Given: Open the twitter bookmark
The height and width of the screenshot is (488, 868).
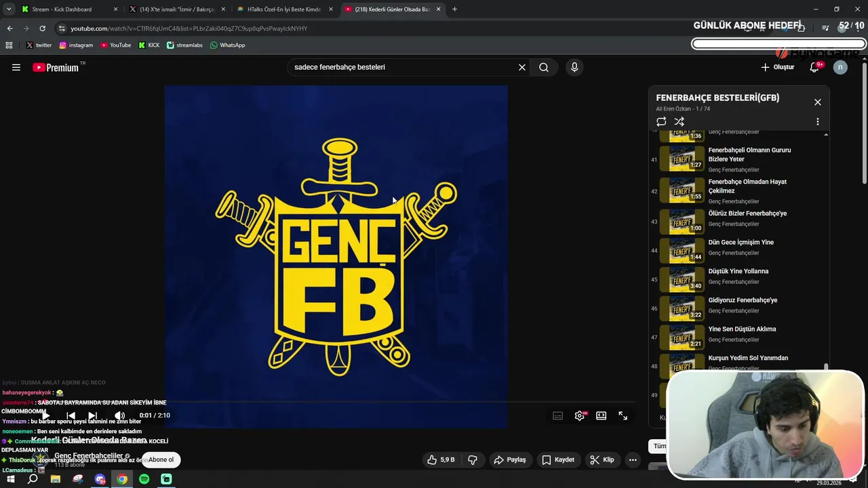Looking at the screenshot, I should [39, 45].
